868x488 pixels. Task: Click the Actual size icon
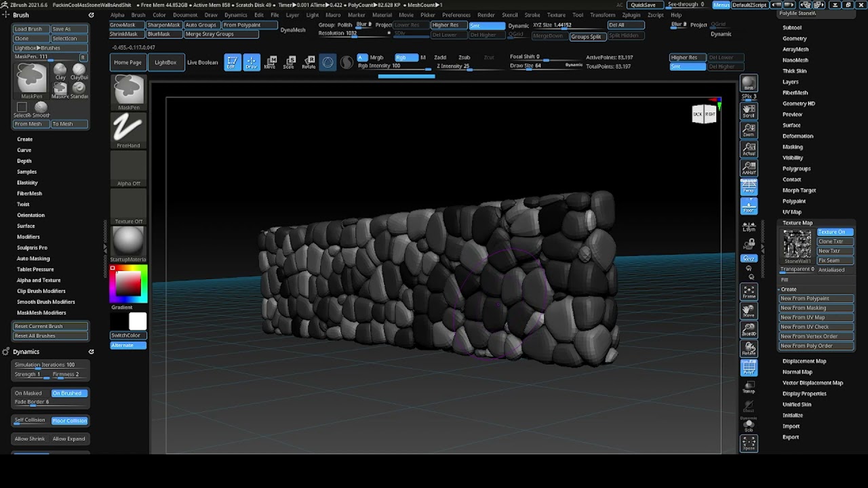[749, 148]
